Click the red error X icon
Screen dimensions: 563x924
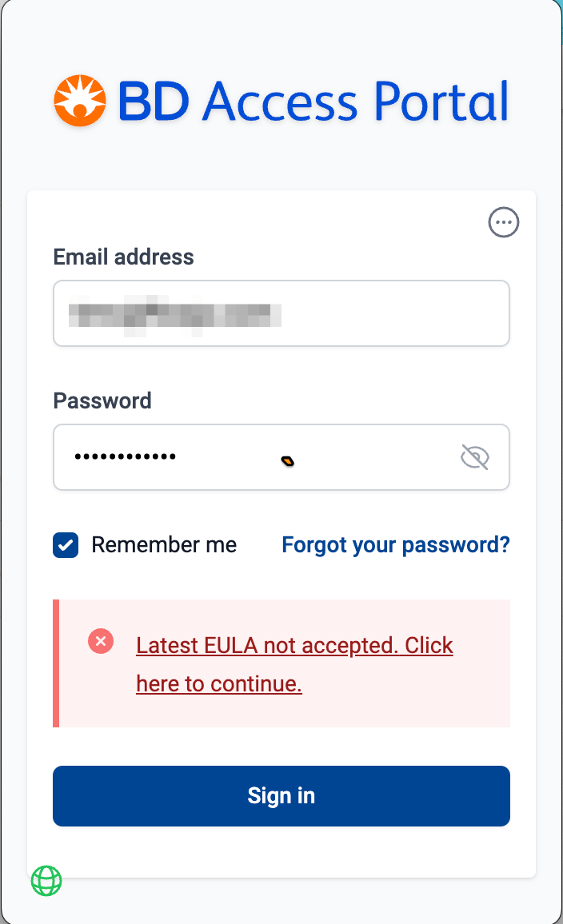(x=101, y=641)
